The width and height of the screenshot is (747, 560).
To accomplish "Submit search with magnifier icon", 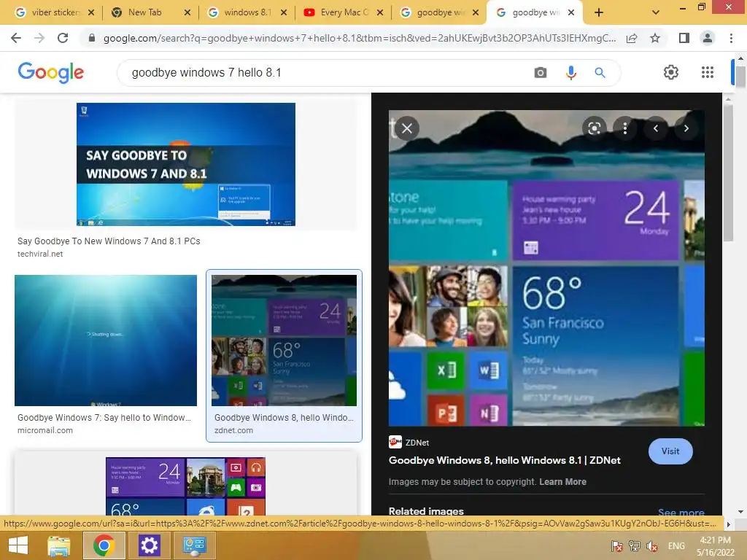I will click(600, 72).
